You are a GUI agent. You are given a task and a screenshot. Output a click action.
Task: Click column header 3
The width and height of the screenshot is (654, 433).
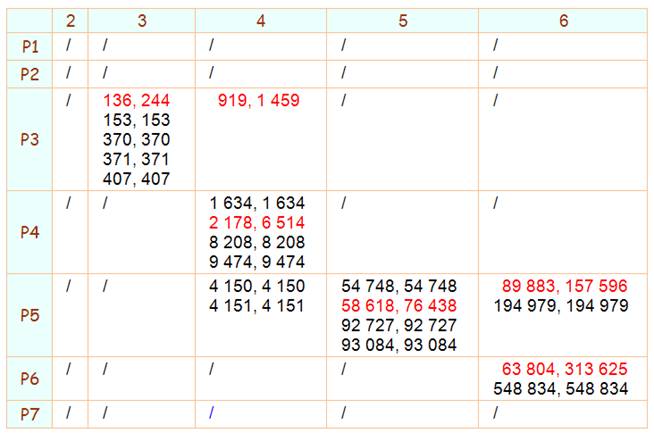click(142, 20)
